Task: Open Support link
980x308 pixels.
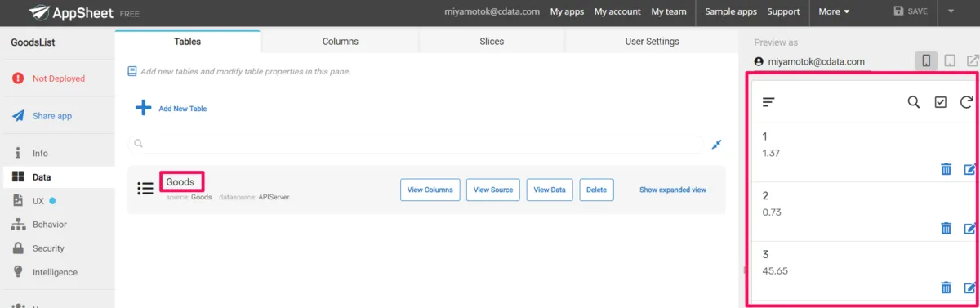Action: tap(783, 11)
